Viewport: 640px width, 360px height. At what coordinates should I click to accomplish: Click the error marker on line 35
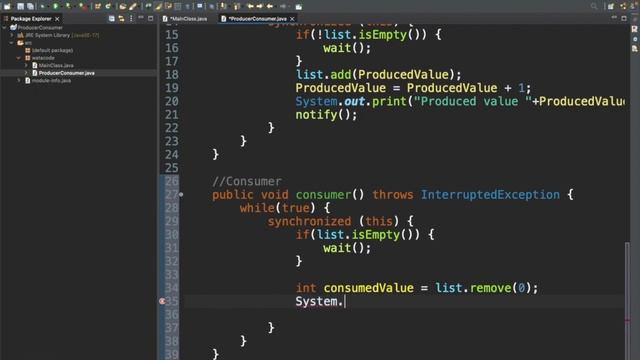pyautogui.click(x=162, y=301)
